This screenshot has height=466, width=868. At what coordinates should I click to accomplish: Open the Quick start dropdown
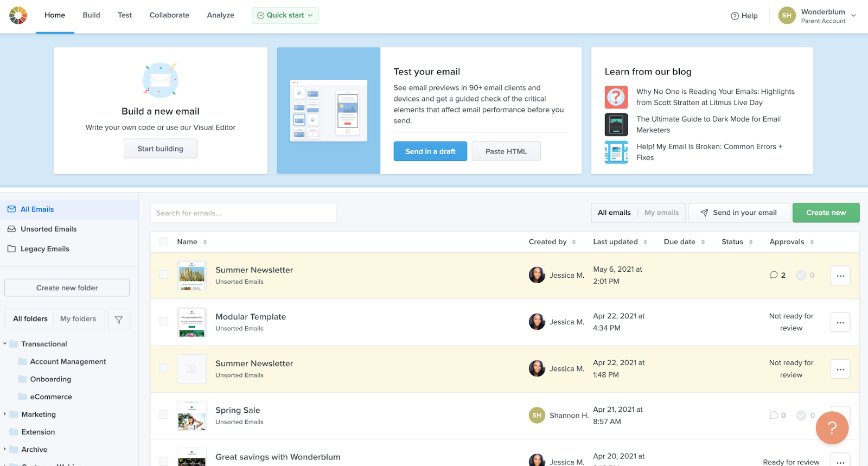tap(285, 15)
